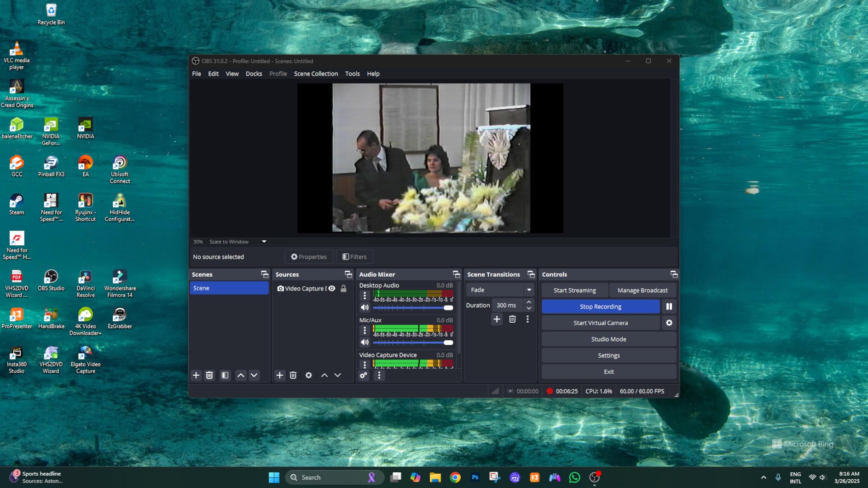This screenshot has width=868, height=488.
Task: Open source Properties with the gear icon
Action: [x=308, y=375]
